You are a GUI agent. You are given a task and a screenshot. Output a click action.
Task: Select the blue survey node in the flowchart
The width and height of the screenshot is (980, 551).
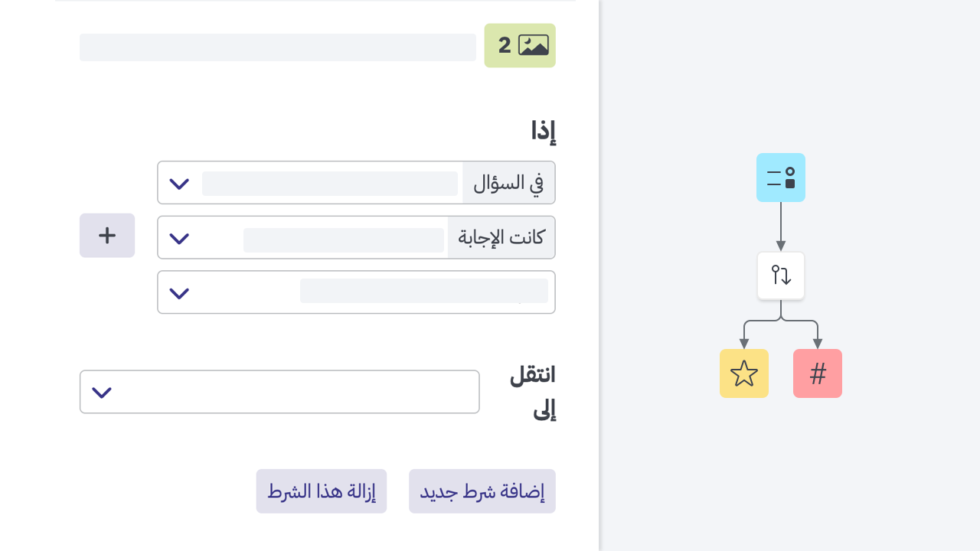pos(780,177)
